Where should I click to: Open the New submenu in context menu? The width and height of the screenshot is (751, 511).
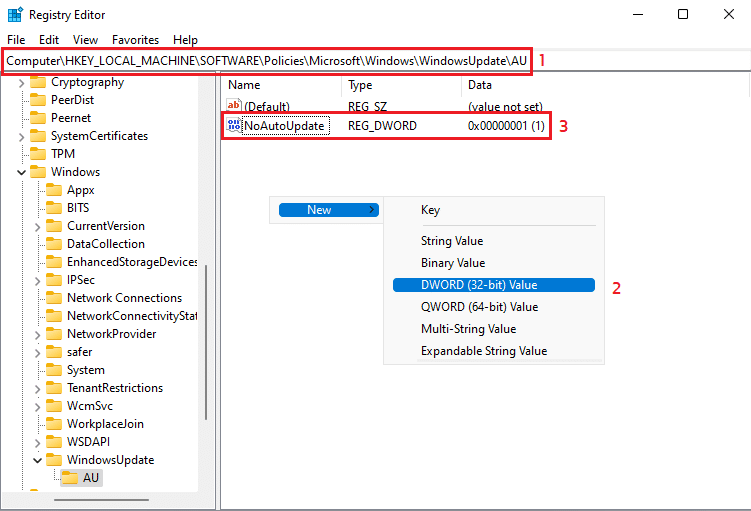(x=329, y=210)
